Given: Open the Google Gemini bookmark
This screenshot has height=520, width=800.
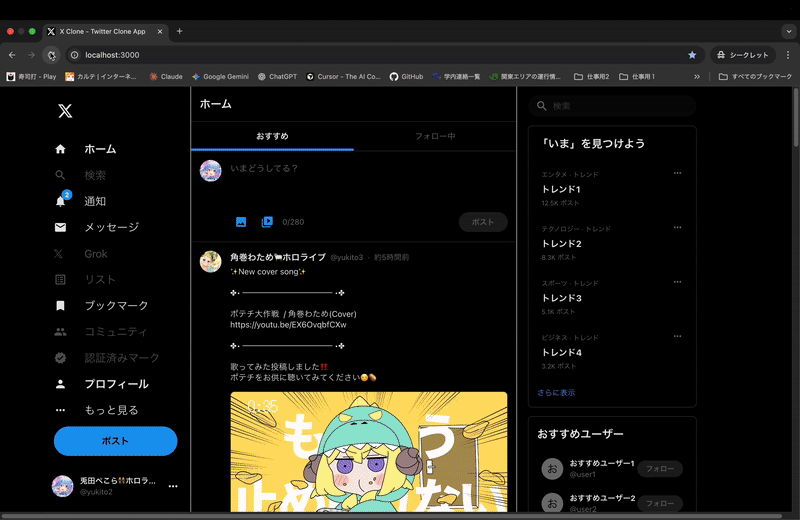Looking at the screenshot, I should tap(220, 77).
